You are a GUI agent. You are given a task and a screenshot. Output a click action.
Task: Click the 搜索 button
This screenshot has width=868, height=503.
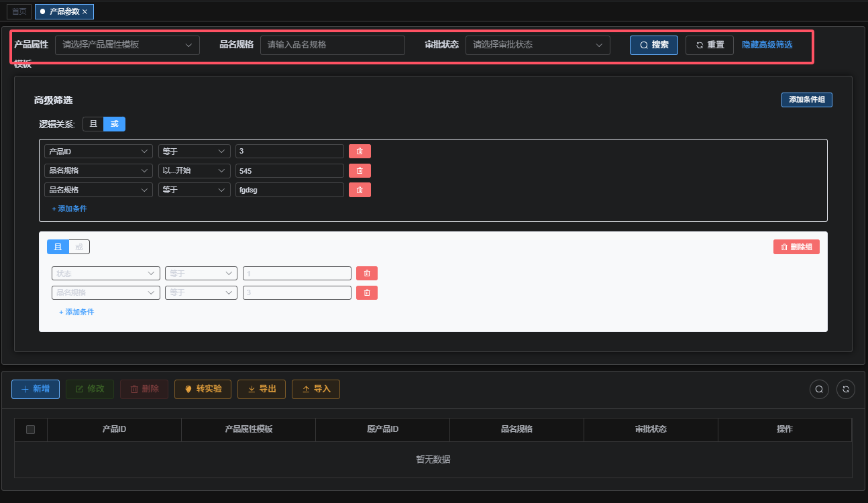(654, 45)
